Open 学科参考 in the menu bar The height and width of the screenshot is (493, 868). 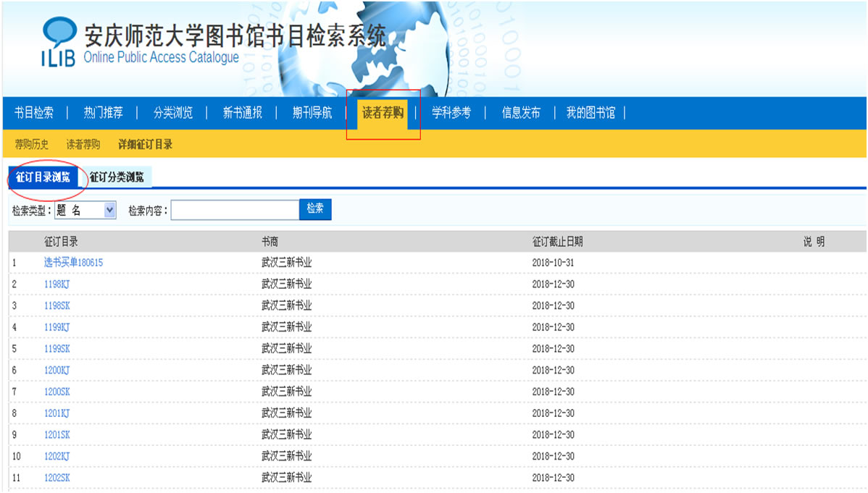point(451,113)
